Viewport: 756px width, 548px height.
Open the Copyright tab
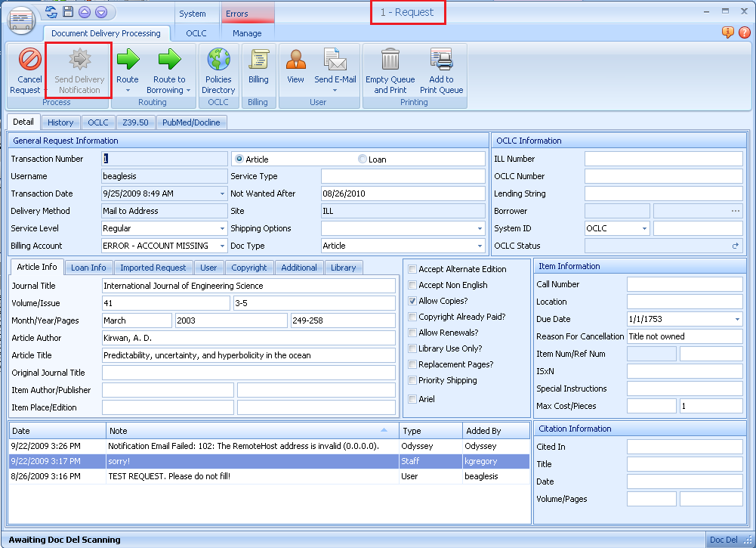coord(249,268)
